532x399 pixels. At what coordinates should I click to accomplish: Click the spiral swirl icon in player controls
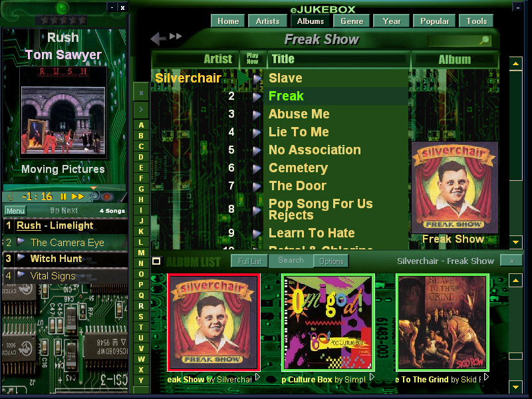point(94,196)
